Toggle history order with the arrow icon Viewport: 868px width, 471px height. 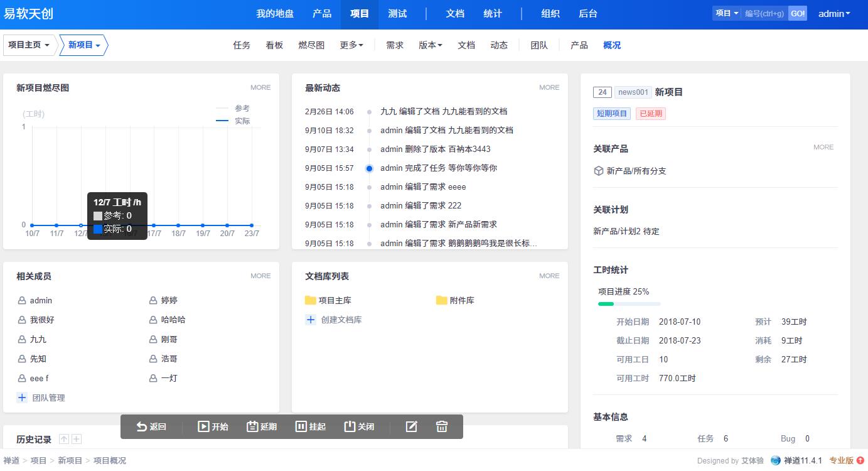coord(64,440)
